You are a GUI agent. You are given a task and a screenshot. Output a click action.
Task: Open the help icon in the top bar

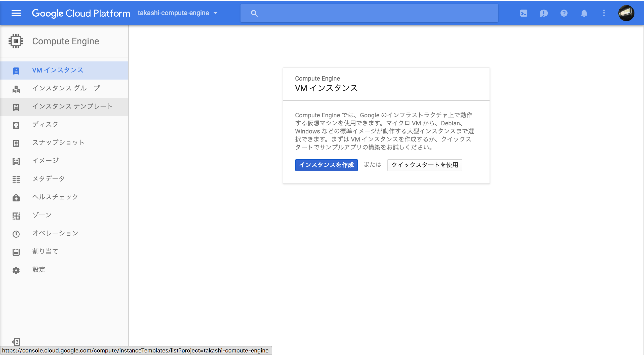coord(564,13)
